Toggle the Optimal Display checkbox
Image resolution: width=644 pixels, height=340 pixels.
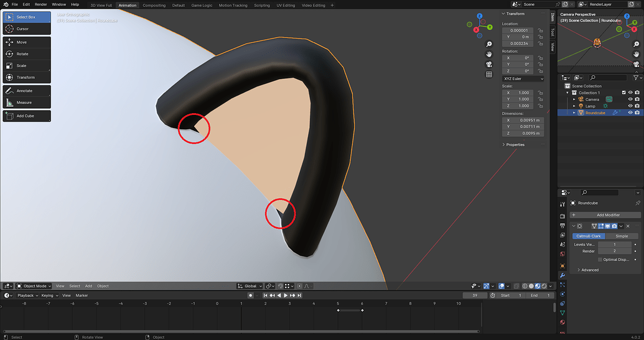pos(600,260)
